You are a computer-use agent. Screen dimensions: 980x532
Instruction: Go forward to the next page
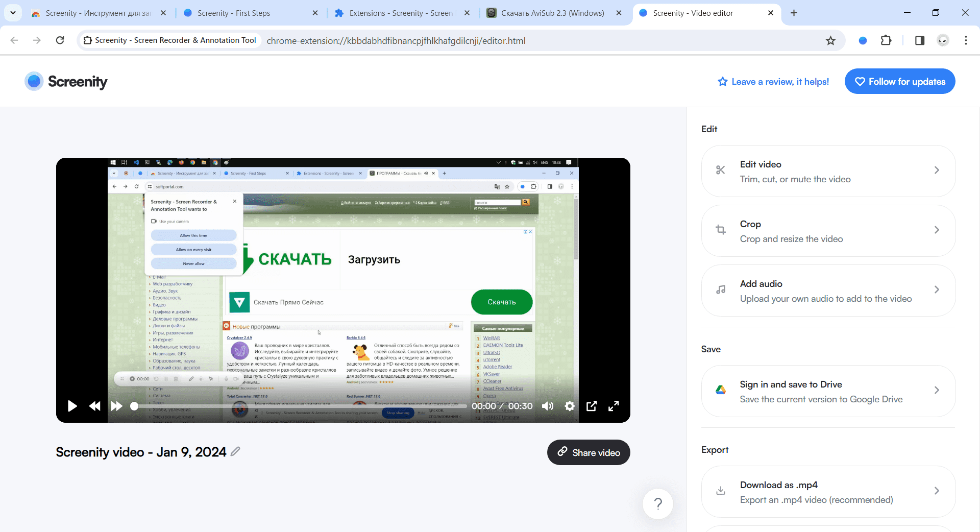(37, 40)
